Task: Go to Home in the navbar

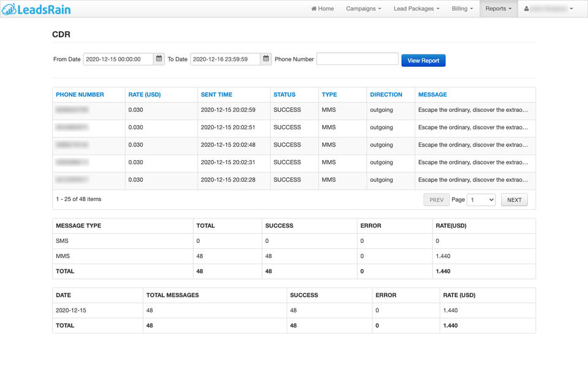Action: tap(322, 9)
